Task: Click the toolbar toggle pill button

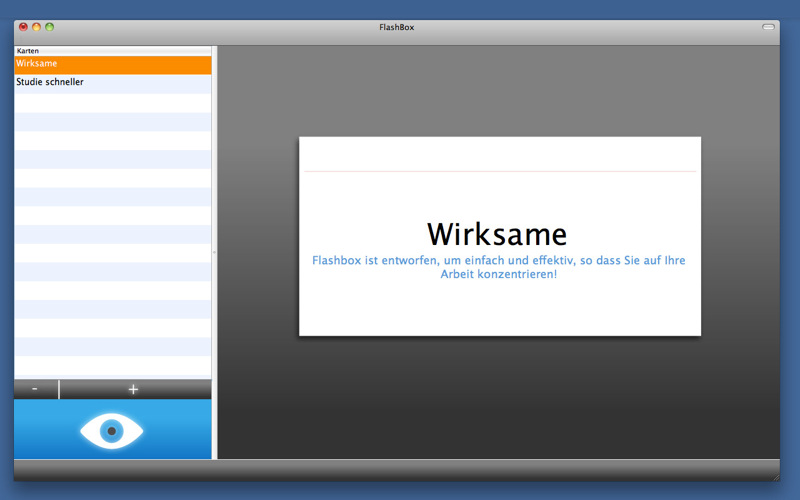Action: pyautogui.click(x=768, y=27)
